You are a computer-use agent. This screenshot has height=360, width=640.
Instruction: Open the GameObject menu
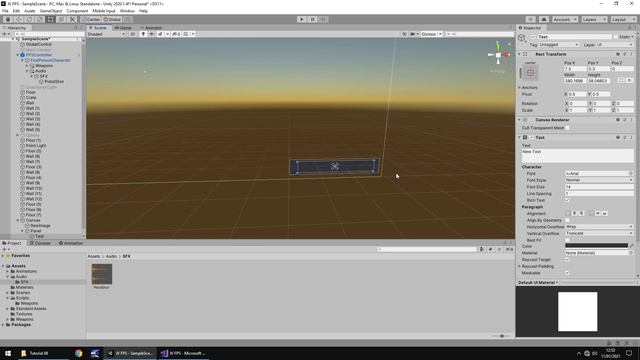(51, 11)
